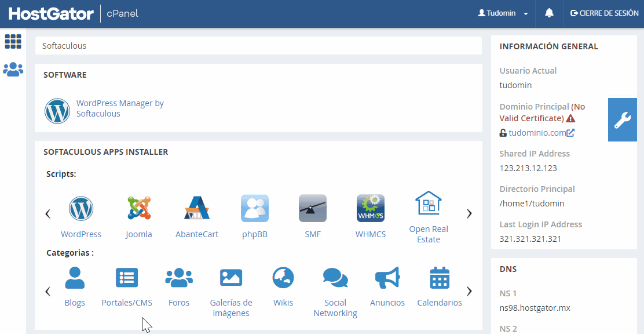644x334 pixels.
Task: Select the WHMCS script icon
Action: point(371,209)
